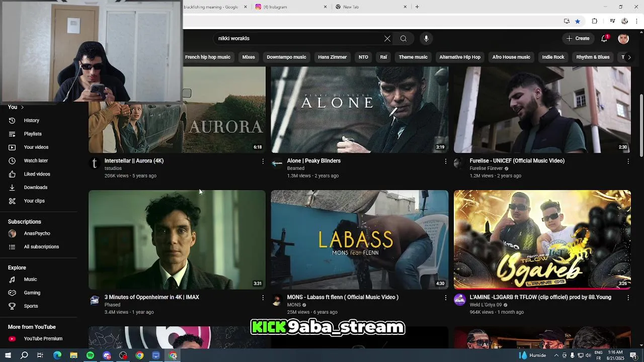
Task: Close the Instagram browser tab
Action: tap(325, 7)
